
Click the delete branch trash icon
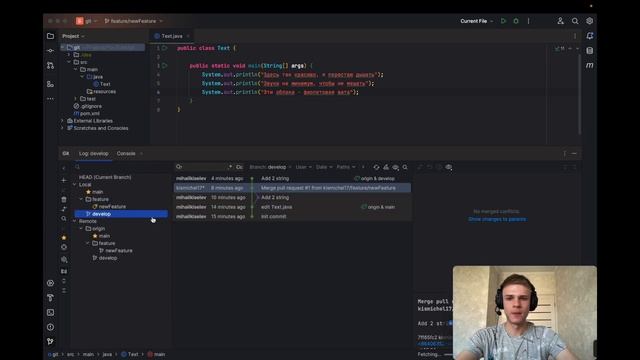pyautogui.click(x=64, y=199)
